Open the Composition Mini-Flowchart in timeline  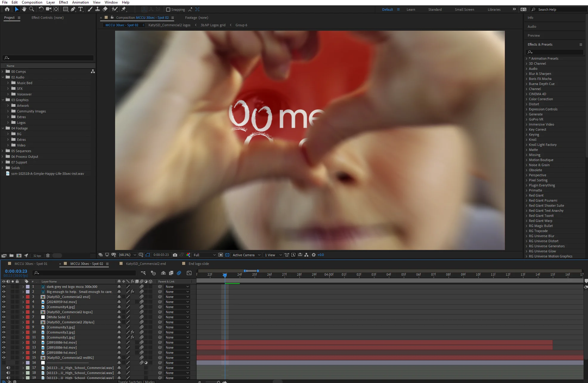[143, 273]
